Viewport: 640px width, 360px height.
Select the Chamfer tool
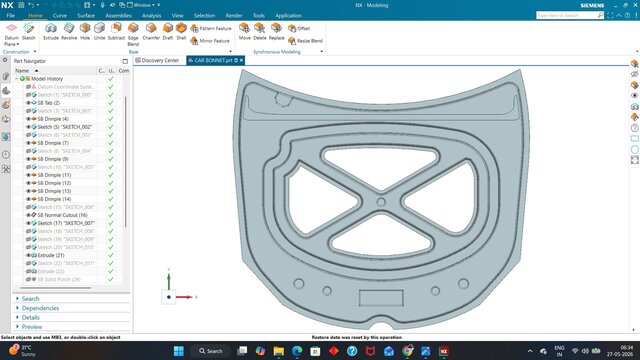151,31
